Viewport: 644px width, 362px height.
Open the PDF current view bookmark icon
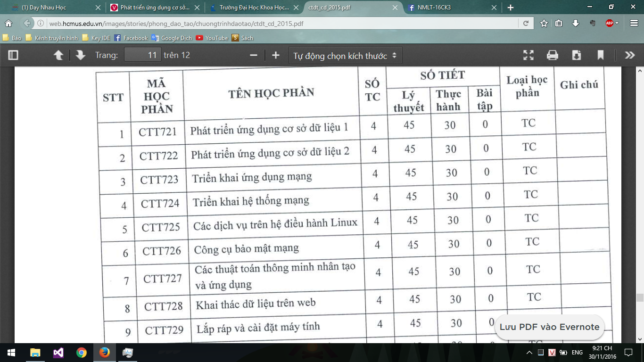(601, 55)
